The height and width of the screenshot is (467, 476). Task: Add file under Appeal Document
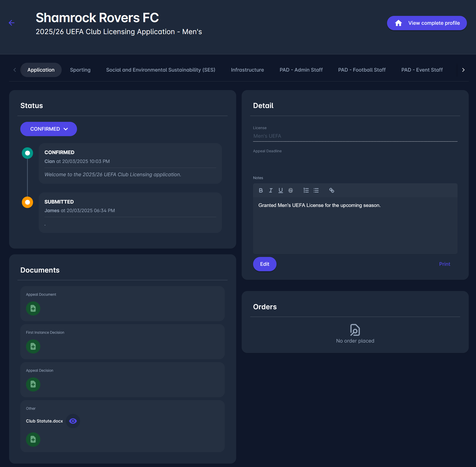tap(33, 308)
